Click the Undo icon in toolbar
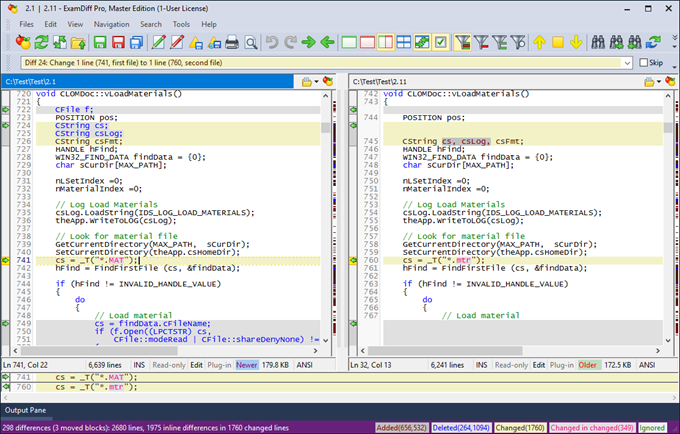 271,43
